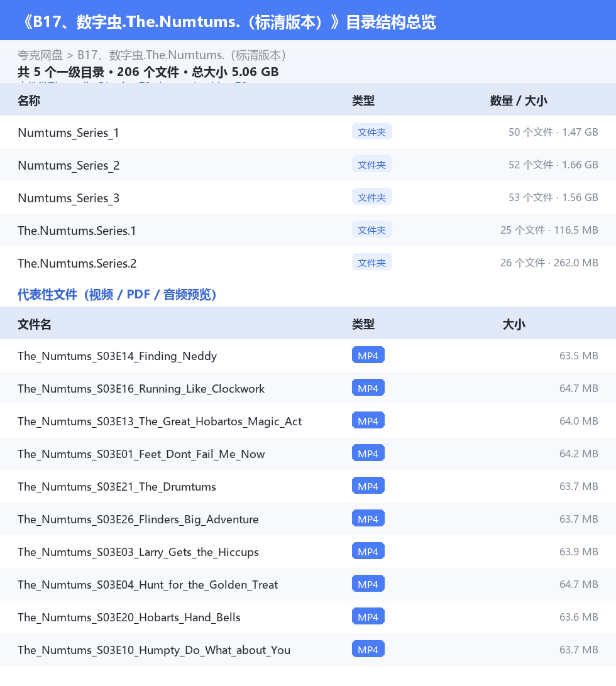
Task: Select the 63.7 MB size of Flinders_Big_Adventure
Action: [579, 519]
